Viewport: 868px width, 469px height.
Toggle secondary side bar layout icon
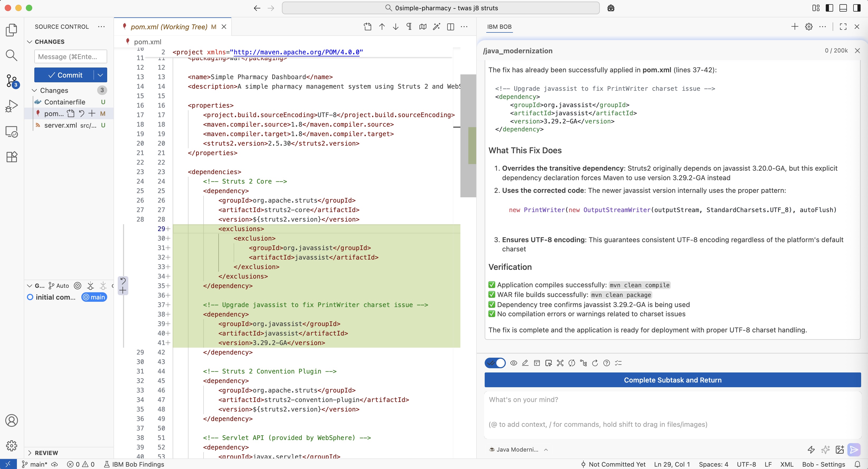pyautogui.click(x=857, y=8)
